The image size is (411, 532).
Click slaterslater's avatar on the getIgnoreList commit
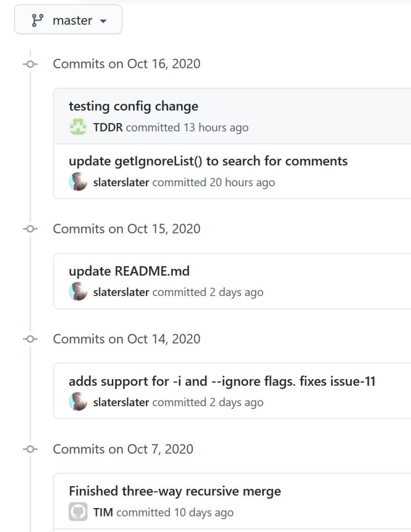click(78, 182)
